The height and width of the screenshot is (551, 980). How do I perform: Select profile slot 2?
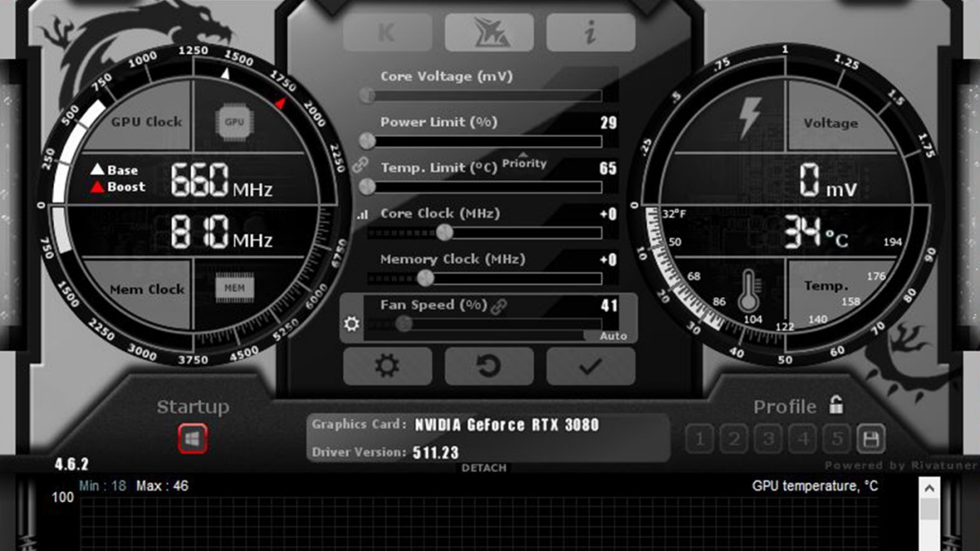click(733, 439)
